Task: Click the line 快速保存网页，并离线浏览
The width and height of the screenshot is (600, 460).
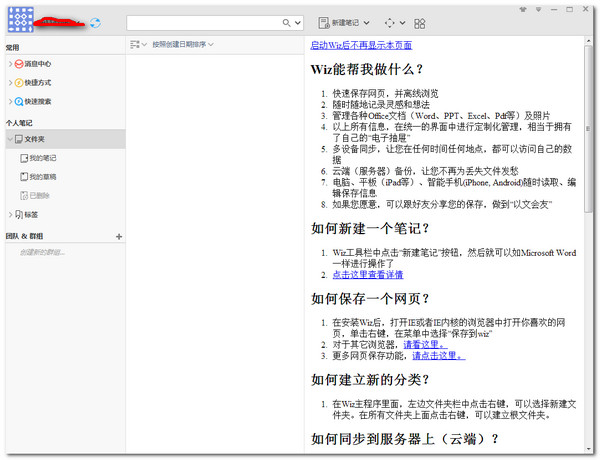Action: [385, 93]
